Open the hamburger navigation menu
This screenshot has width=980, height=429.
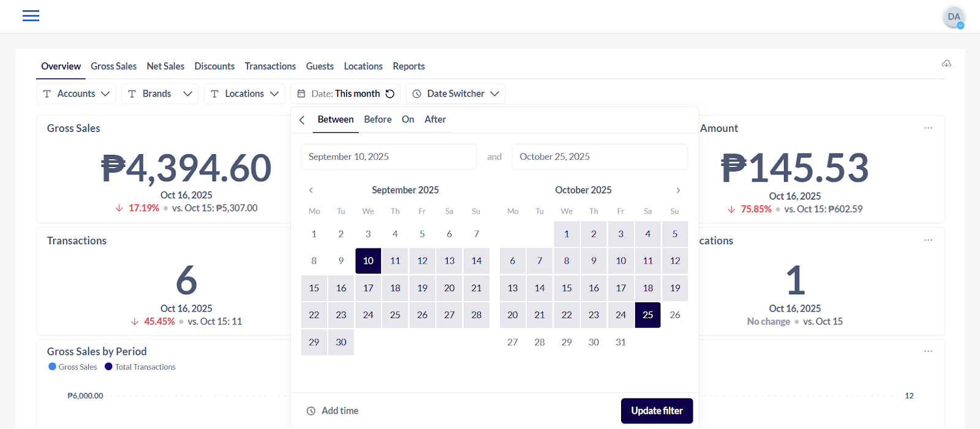[x=31, y=16]
